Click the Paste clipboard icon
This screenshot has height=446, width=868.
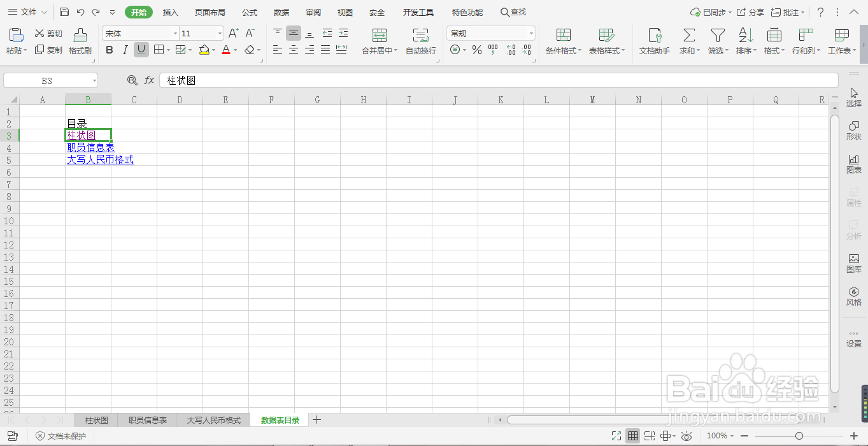(17, 35)
